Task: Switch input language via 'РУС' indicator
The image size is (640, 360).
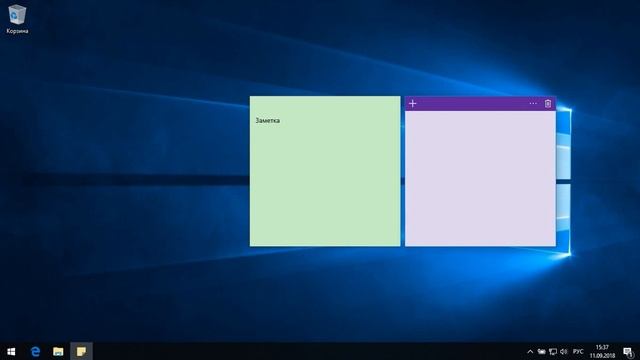Action: point(578,351)
